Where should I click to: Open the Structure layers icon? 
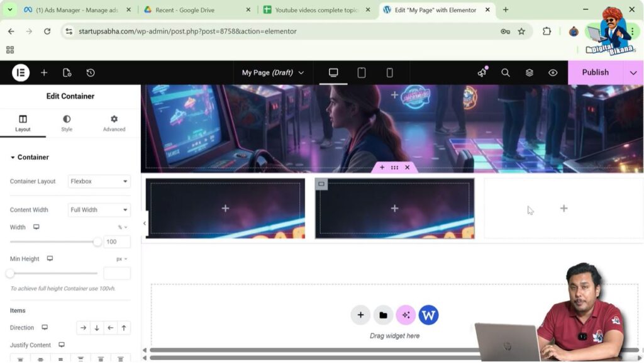click(x=530, y=73)
